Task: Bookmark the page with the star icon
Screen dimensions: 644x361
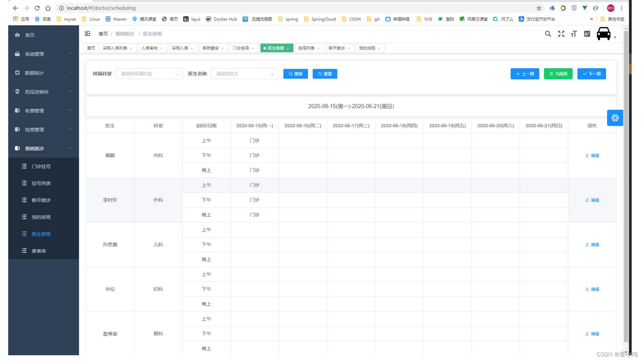Action: point(539,8)
